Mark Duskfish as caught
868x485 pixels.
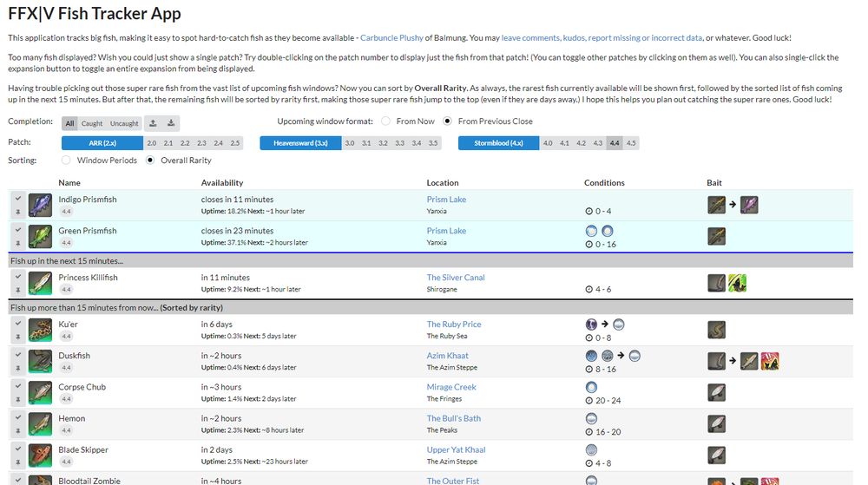coord(18,355)
